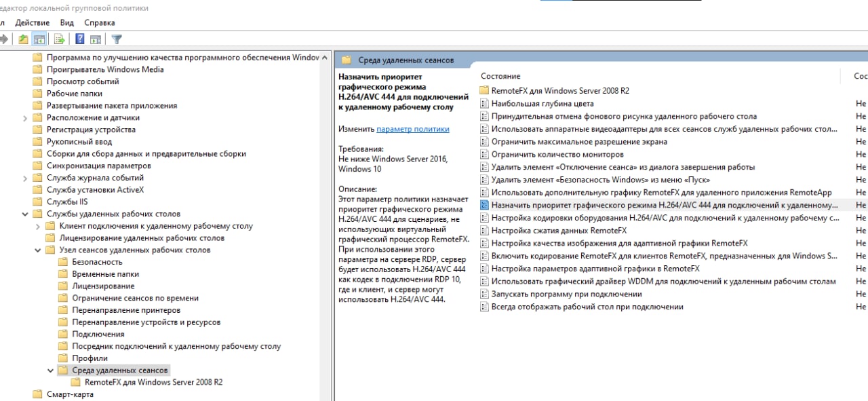Click folder icon beside Проигрыватель Windows Media
Image resolution: width=868 pixels, height=401 pixels.
click(x=38, y=69)
